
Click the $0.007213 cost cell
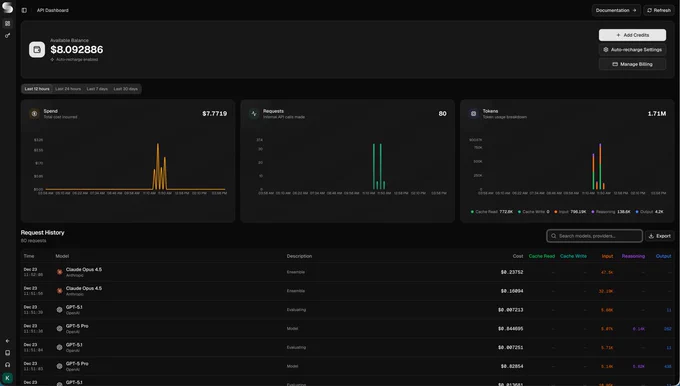pos(510,310)
